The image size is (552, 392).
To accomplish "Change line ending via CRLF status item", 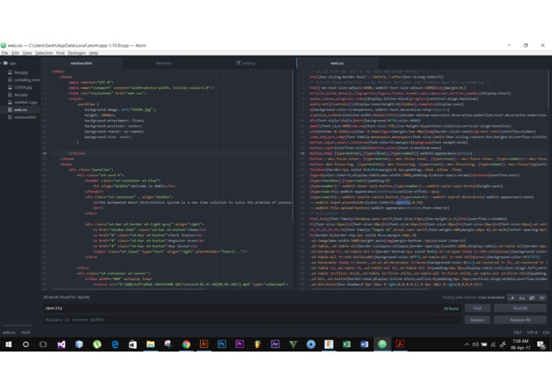I will tap(518, 332).
